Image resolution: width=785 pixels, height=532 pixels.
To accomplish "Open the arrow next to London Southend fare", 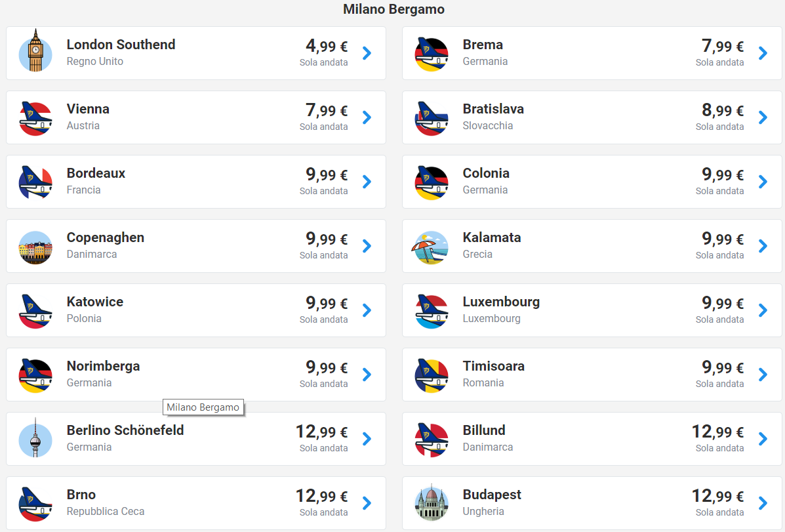I will coord(367,53).
